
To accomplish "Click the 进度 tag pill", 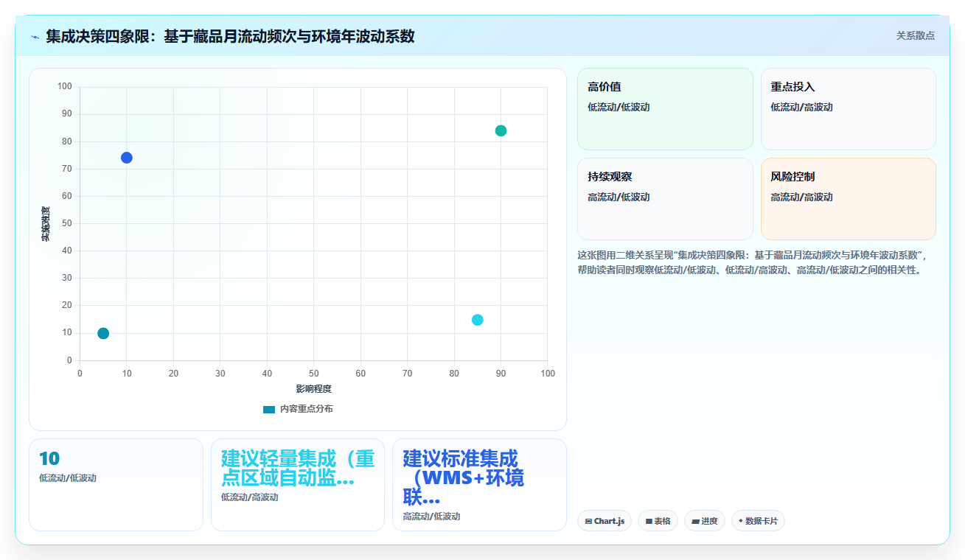I will tap(705, 521).
